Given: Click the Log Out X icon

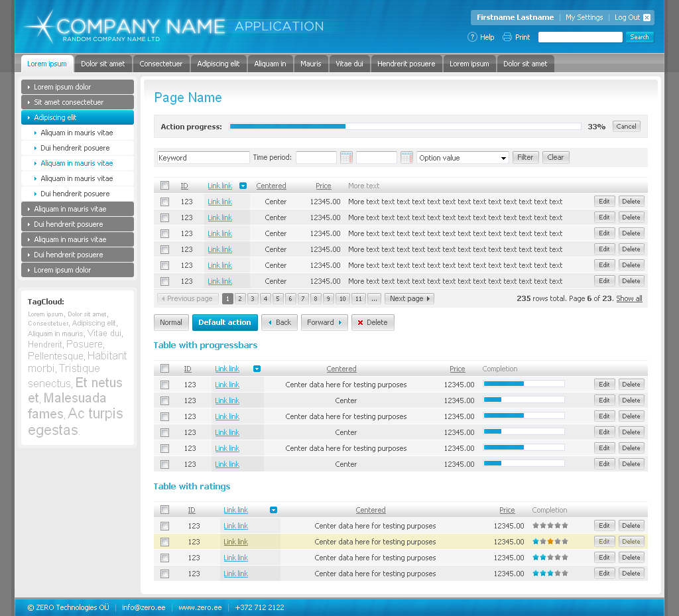Looking at the screenshot, I should point(647,17).
